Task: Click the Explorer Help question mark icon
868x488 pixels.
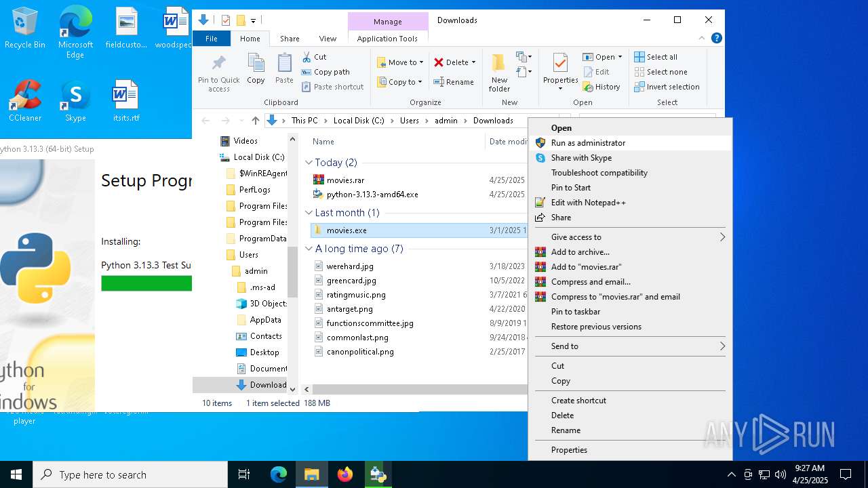Action: (x=717, y=39)
